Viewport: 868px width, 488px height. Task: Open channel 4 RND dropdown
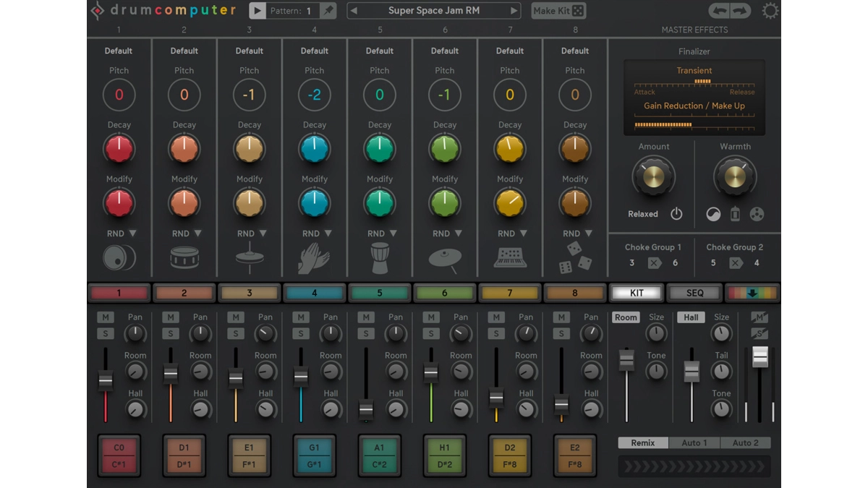317,234
